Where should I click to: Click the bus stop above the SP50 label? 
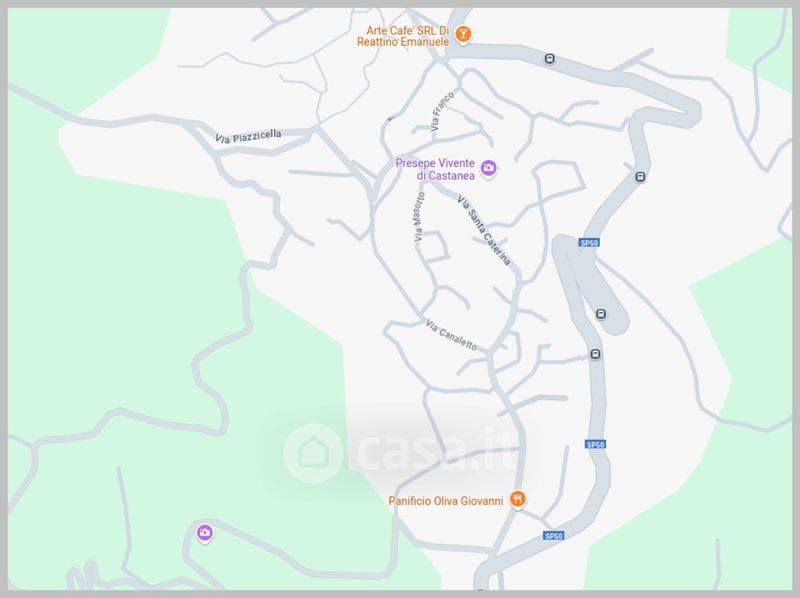pos(640,177)
